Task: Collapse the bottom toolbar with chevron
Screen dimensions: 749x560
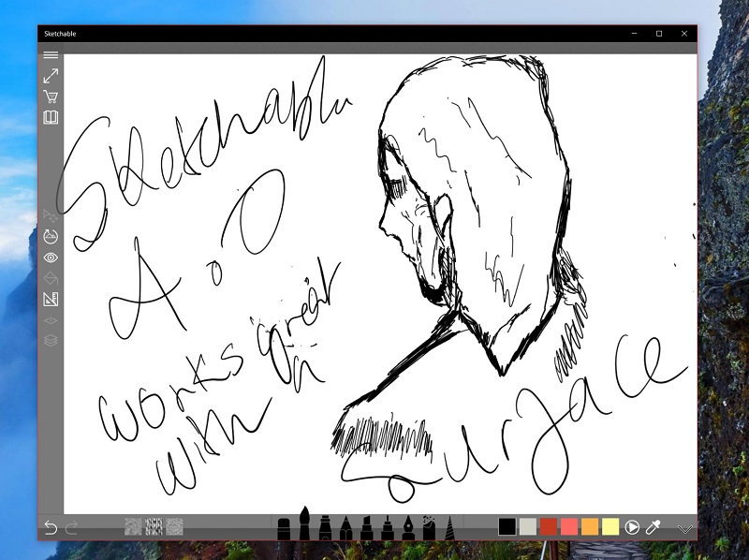Action: [685, 529]
